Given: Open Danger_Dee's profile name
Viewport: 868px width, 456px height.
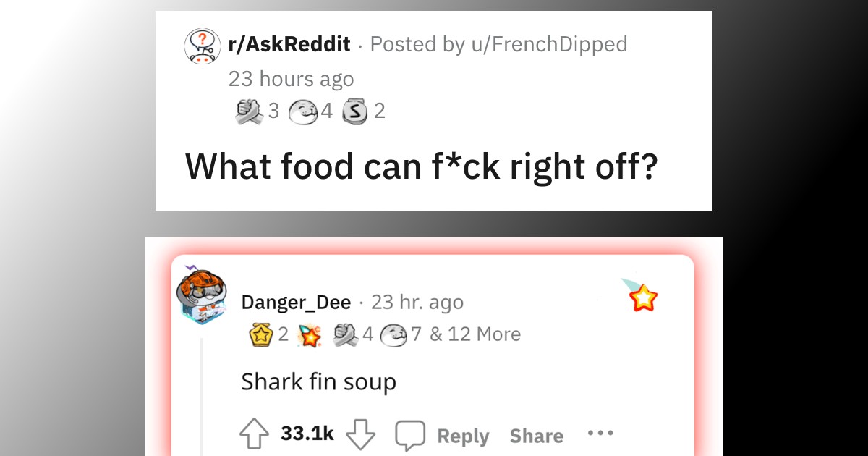Looking at the screenshot, I should pos(296,302).
